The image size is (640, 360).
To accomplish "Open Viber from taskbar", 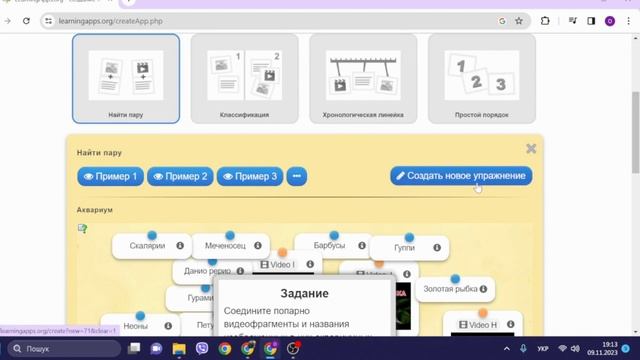I will click(x=202, y=349).
